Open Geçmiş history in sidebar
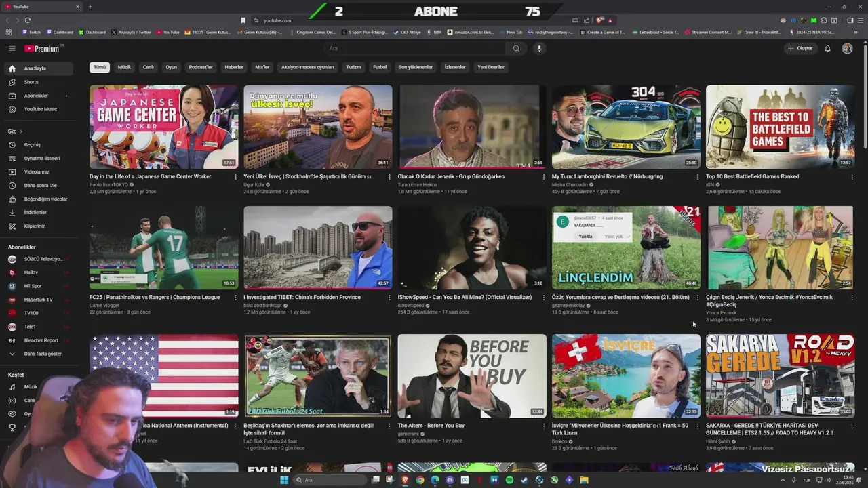 [x=39, y=144]
